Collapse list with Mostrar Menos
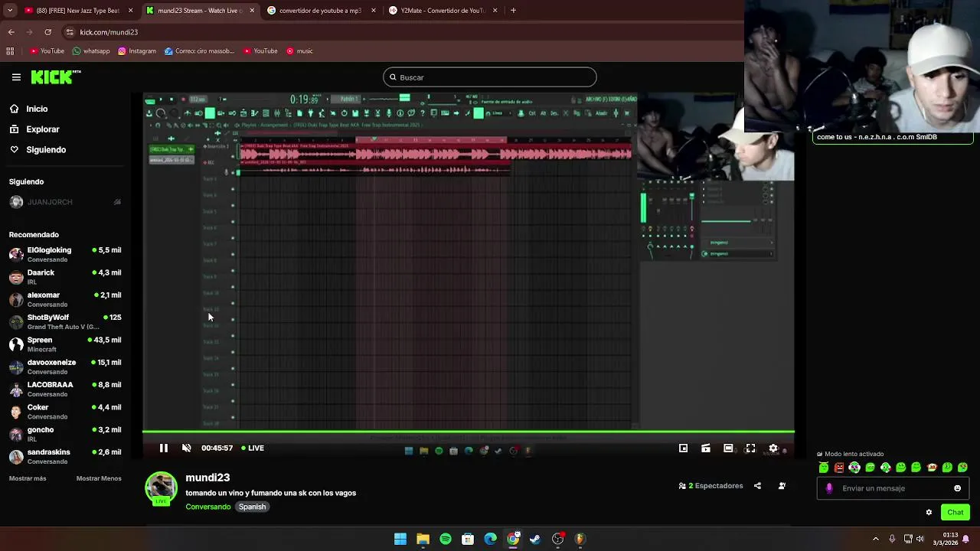Image resolution: width=980 pixels, height=551 pixels. pos(99,478)
